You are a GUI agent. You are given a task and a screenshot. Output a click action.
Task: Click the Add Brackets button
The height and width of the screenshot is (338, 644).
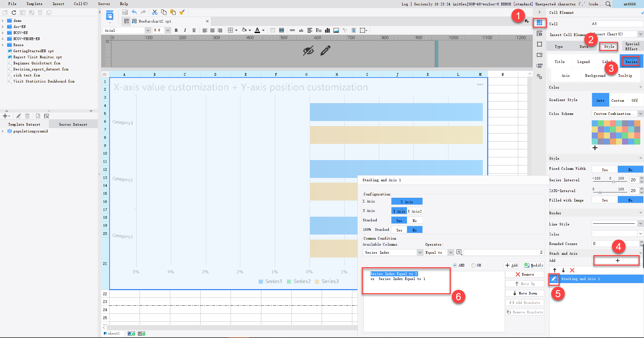(524, 302)
